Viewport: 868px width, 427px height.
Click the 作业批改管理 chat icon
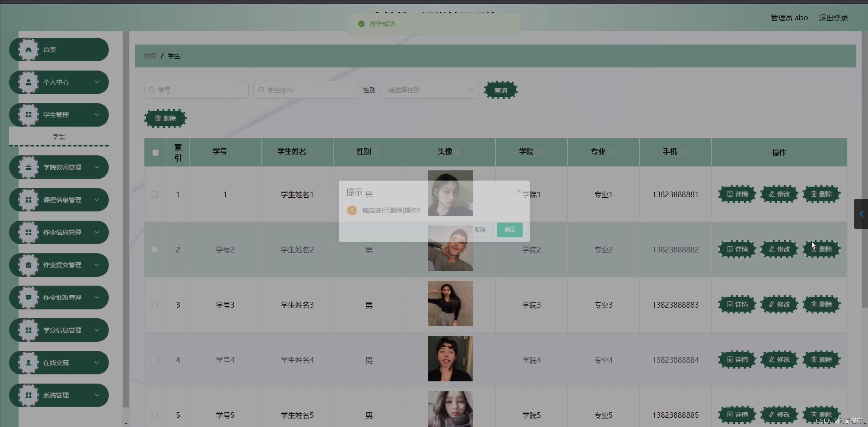(x=29, y=298)
